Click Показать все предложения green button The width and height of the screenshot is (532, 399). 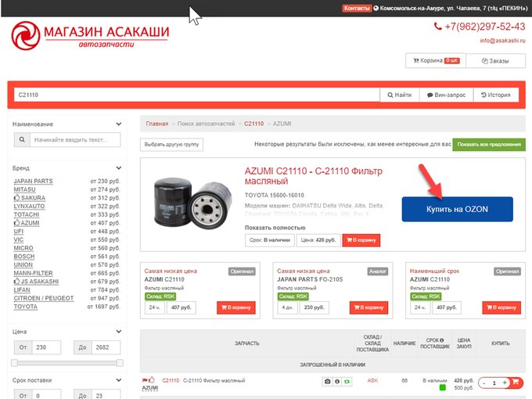click(x=489, y=145)
